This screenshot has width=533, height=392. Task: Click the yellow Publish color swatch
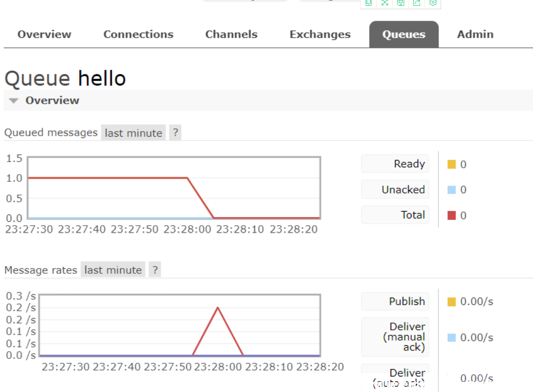[x=451, y=302]
